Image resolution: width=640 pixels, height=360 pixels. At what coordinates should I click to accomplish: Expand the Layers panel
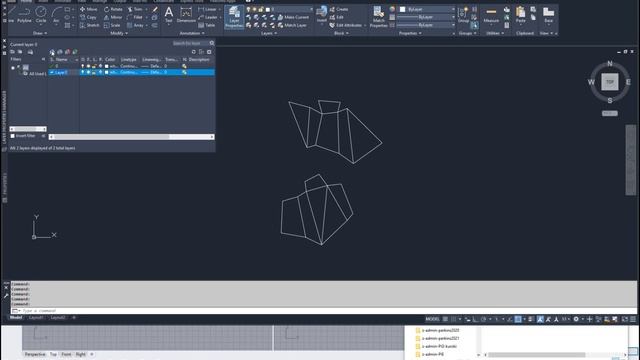point(269,33)
